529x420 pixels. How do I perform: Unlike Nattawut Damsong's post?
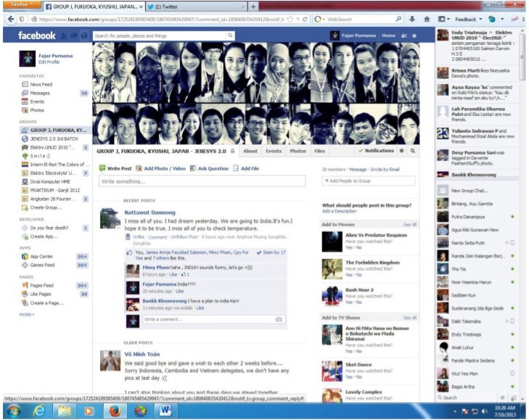point(139,236)
